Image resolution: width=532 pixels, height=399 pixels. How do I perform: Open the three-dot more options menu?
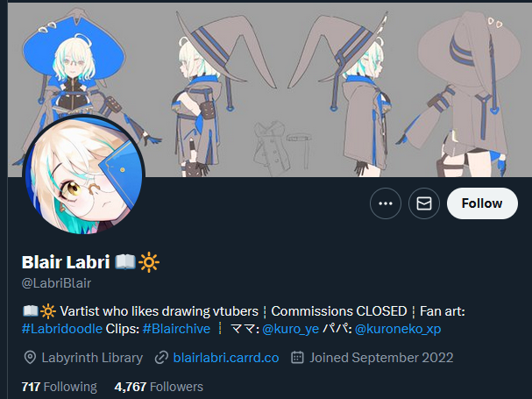(386, 203)
